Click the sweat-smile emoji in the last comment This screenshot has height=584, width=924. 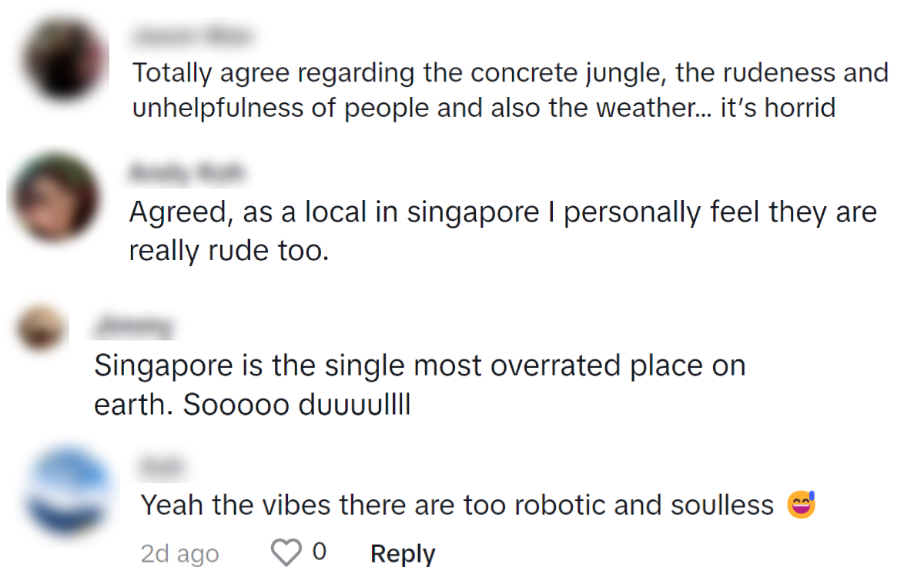coord(801,505)
